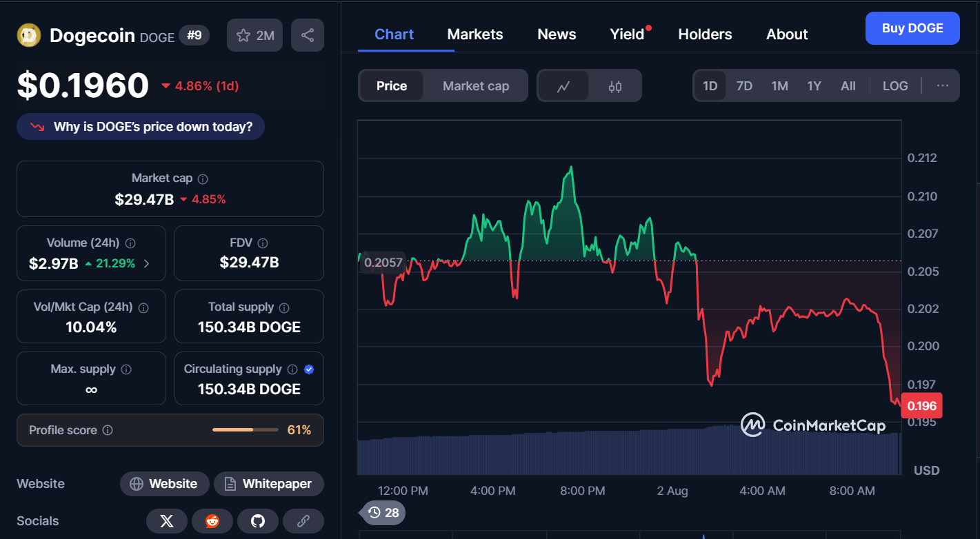Click the 4.86% (1d) change text
The image size is (980, 539).
tap(206, 86)
